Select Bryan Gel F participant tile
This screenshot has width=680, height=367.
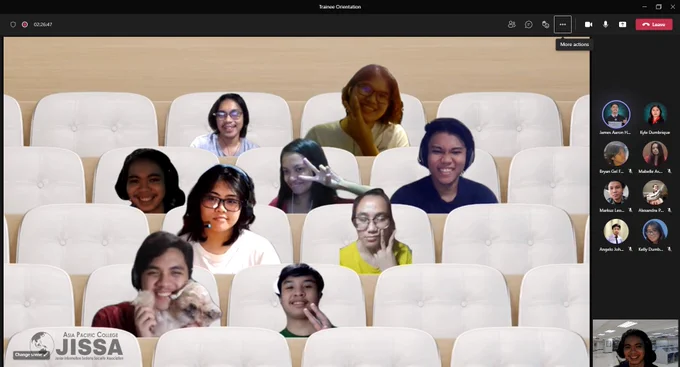click(x=616, y=157)
